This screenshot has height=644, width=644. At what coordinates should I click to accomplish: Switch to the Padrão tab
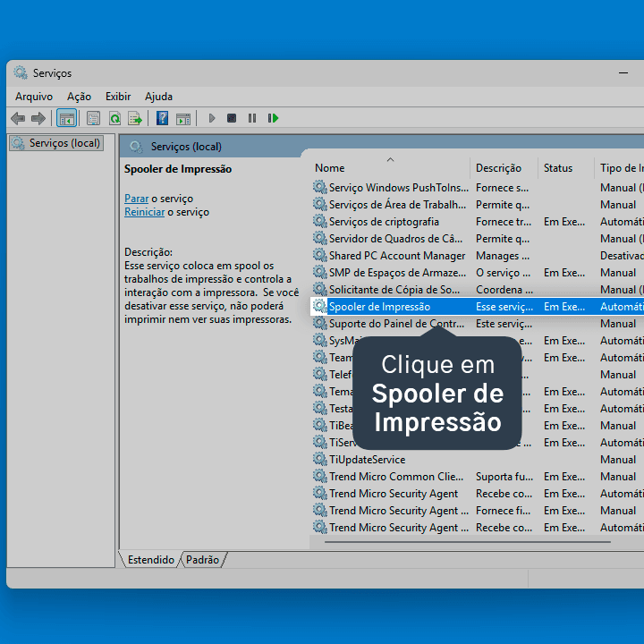pyautogui.click(x=202, y=559)
